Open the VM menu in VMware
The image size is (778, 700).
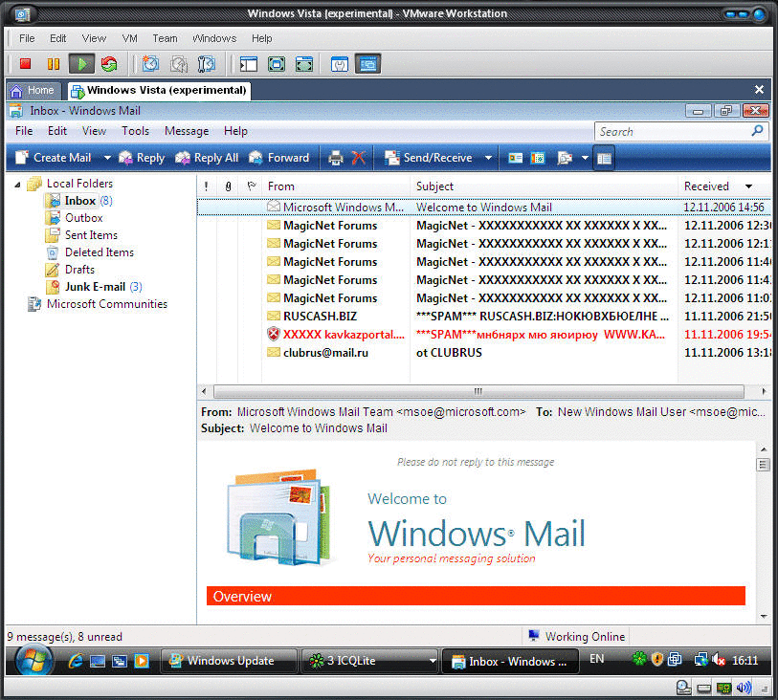tap(130, 38)
